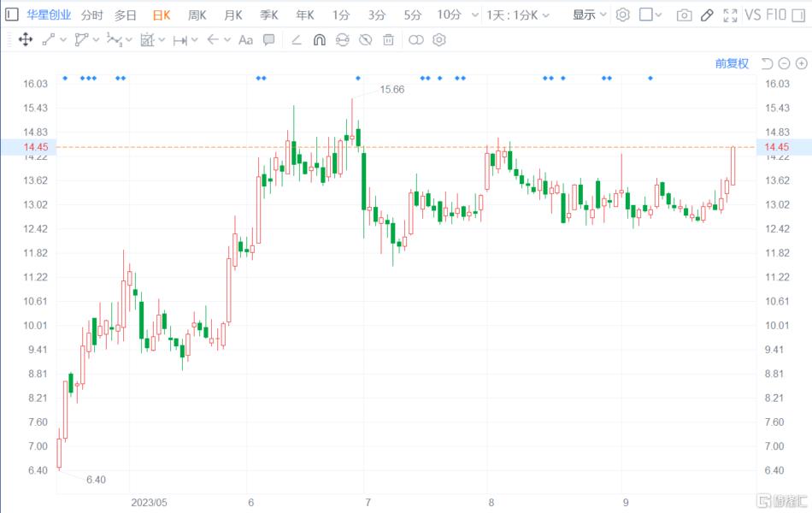Select the 周K weekly tab

(x=197, y=15)
